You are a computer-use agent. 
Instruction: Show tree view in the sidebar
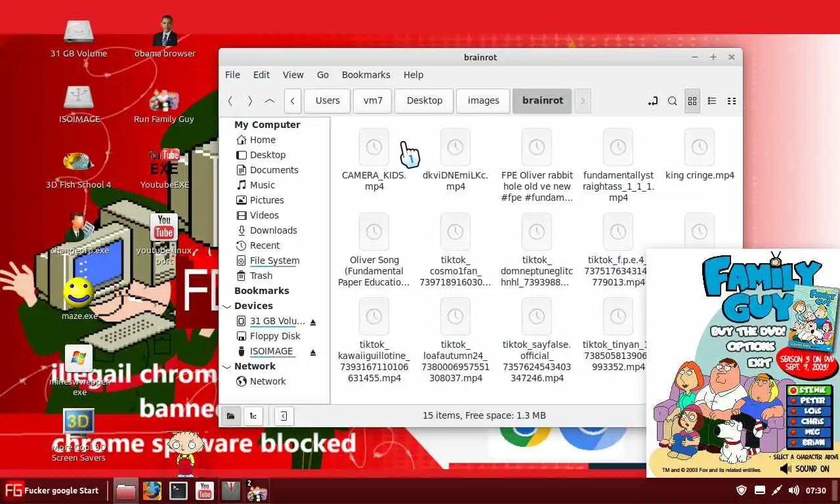253,415
